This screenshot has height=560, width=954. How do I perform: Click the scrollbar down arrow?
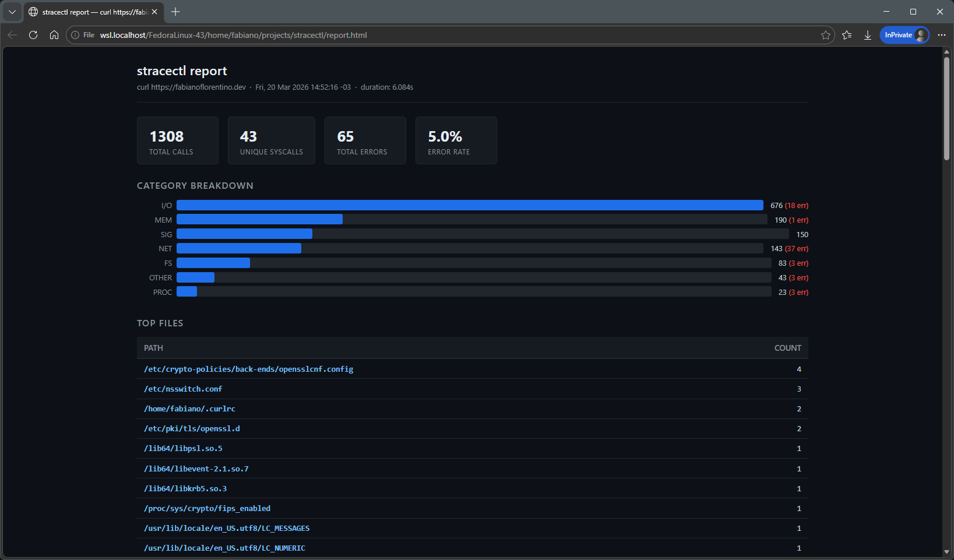click(x=946, y=552)
